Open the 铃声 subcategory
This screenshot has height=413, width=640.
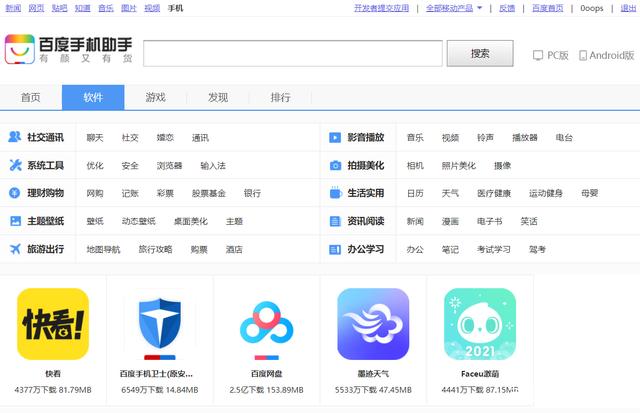point(485,138)
